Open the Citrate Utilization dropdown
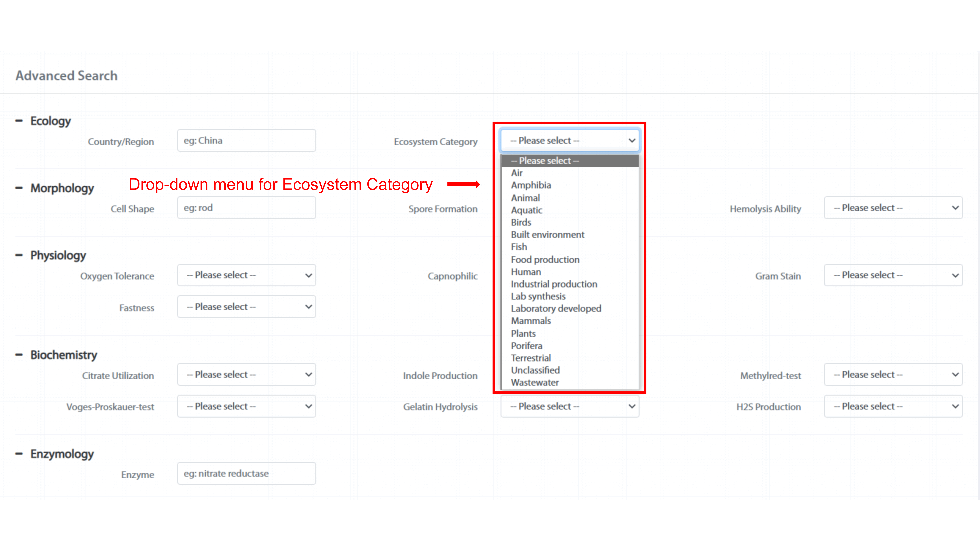980x551 pixels. pyautogui.click(x=247, y=375)
